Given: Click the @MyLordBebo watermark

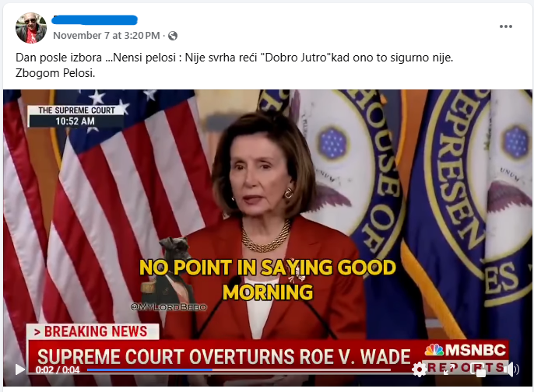Looking at the screenshot, I should 169,307.
